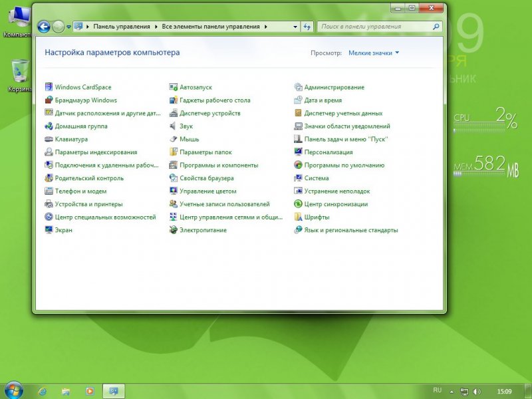Open the Windows CardSpace icon
Viewport: 532px width, 399px height.
[49, 87]
